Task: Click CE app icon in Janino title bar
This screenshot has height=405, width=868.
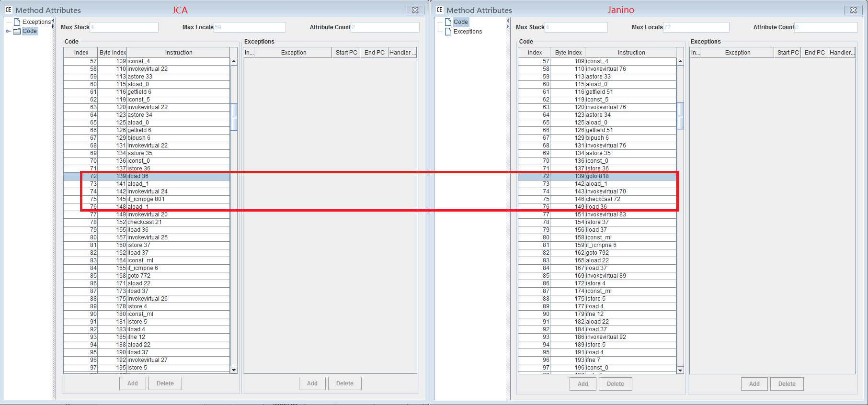Action: (x=439, y=10)
